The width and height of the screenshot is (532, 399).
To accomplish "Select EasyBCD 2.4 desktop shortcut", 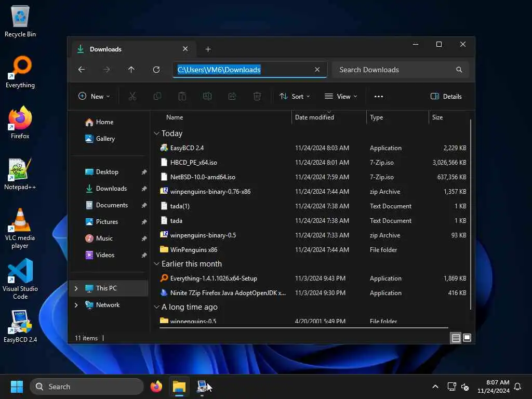I will (20, 326).
